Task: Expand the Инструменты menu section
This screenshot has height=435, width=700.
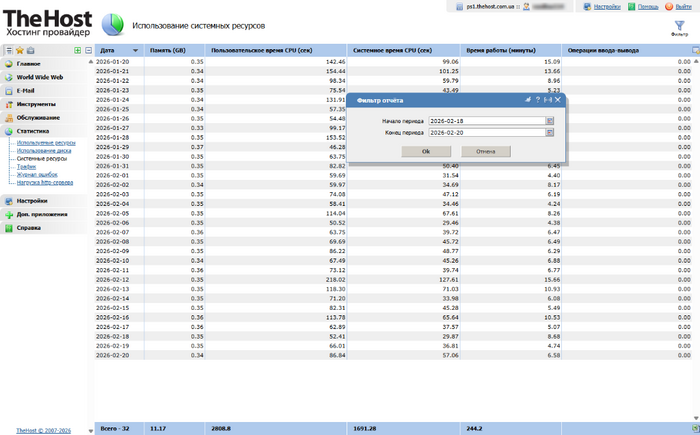Action: pyautogui.click(x=35, y=104)
